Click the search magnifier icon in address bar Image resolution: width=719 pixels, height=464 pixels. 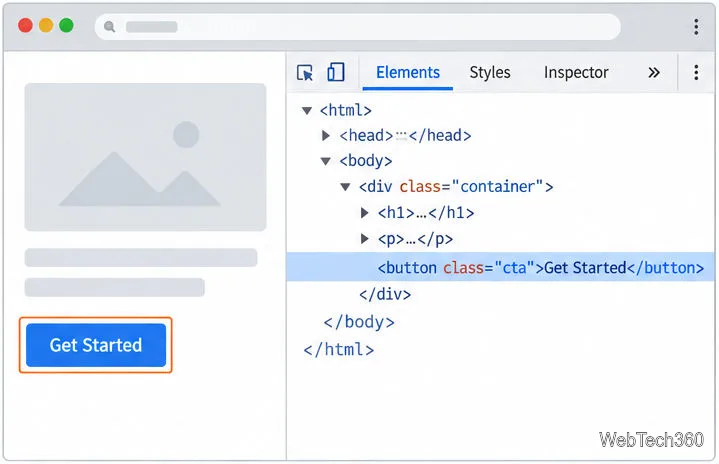click(109, 27)
